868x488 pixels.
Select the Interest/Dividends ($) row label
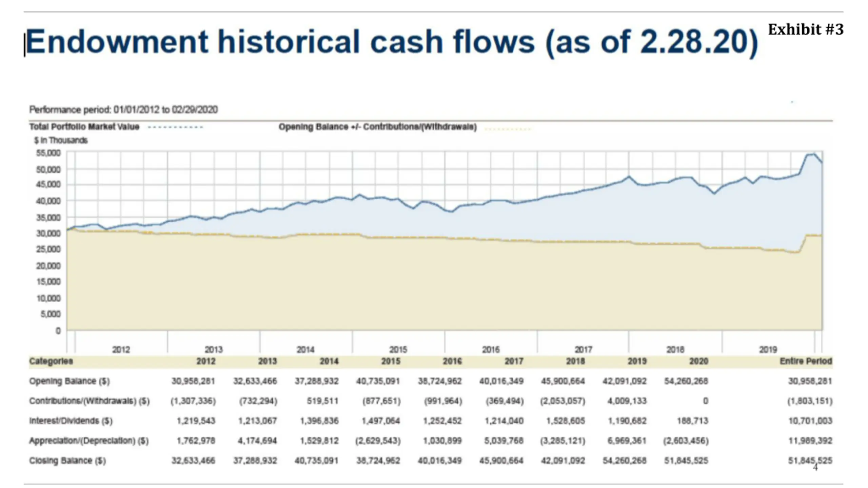[71, 421]
